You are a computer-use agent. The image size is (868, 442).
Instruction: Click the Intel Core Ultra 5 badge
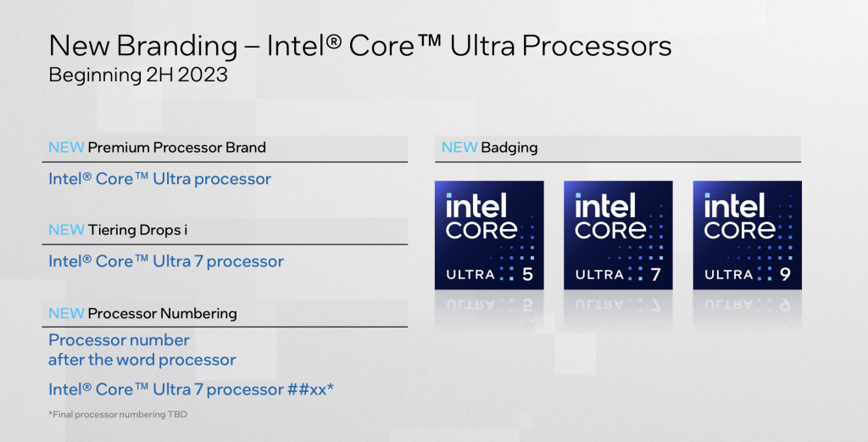(x=488, y=235)
